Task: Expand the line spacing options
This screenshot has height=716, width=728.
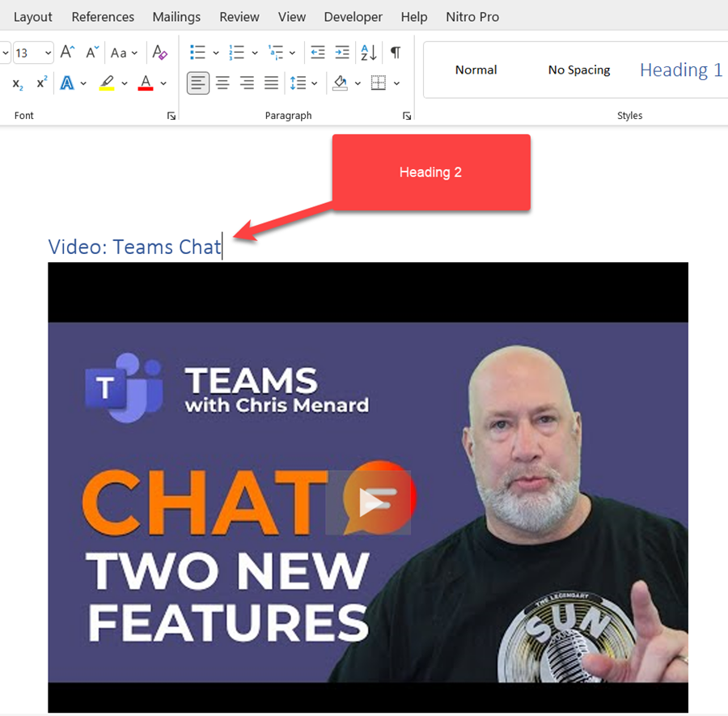Action: coord(314,83)
